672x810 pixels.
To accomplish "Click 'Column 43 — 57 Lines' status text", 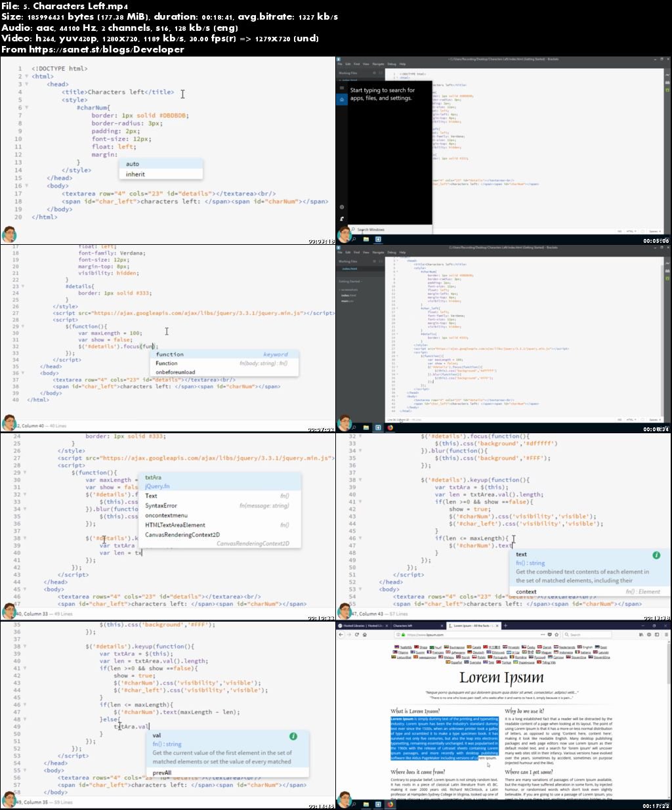I will (383, 614).
